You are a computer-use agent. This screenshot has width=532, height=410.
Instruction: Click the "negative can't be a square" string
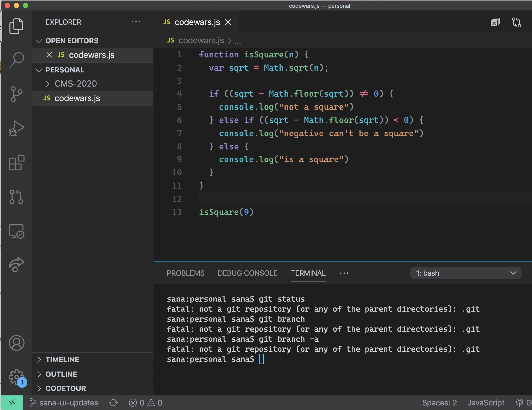pos(348,133)
